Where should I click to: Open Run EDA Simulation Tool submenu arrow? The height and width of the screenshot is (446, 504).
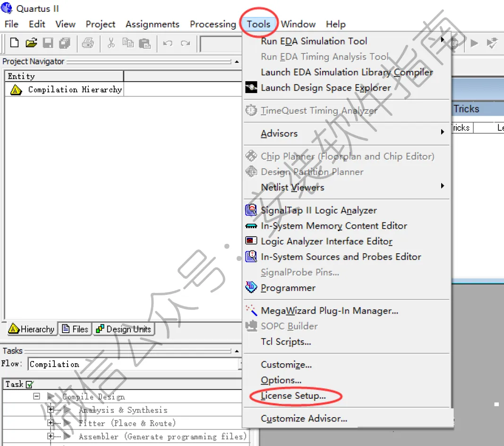tap(443, 40)
